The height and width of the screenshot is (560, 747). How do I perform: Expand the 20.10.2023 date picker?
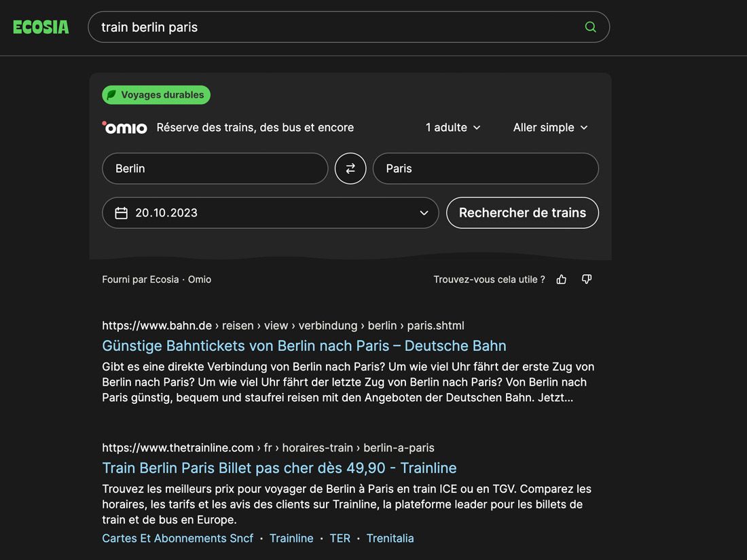tap(270, 213)
